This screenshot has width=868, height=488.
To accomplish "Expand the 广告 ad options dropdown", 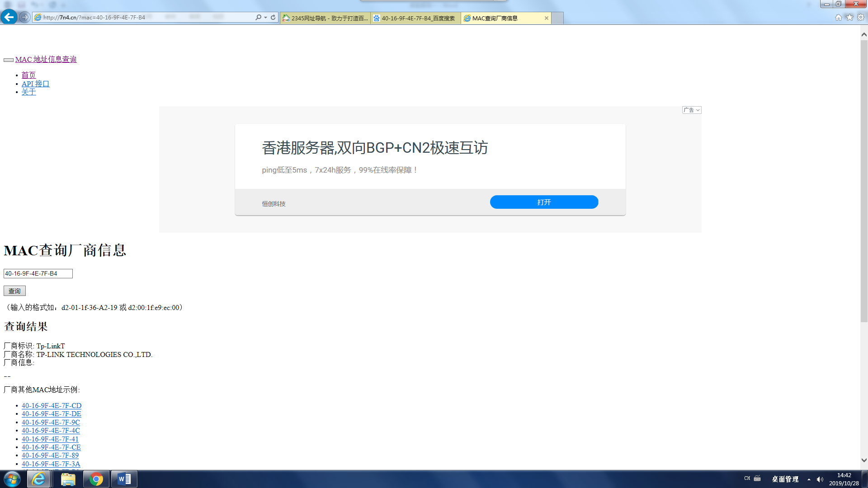I will (x=692, y=110).
